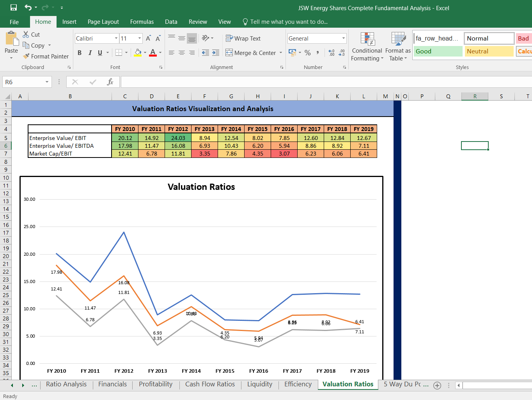Open the font size dropdown
This screenshot has width=532, height=400.
pyautogui.click(x=140, y=38)
